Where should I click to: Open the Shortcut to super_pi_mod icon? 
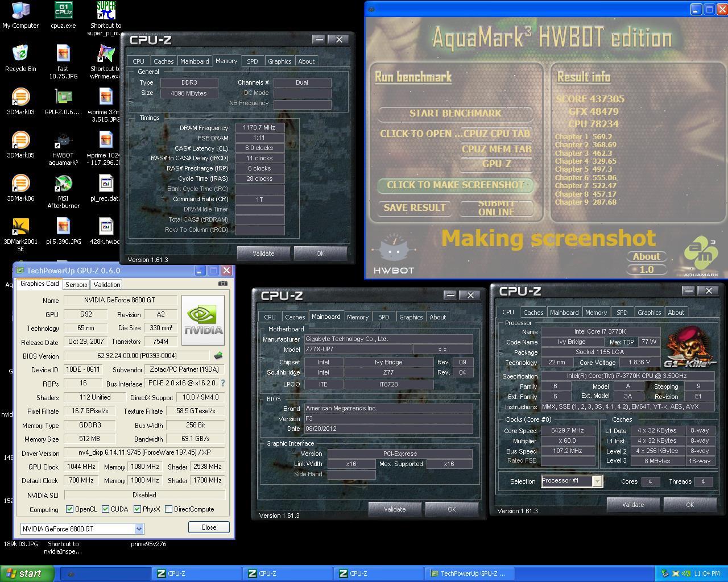point(106,19)
